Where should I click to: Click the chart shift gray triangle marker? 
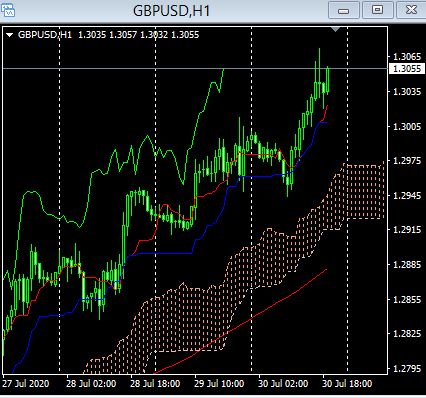click(x=336, y=30)
